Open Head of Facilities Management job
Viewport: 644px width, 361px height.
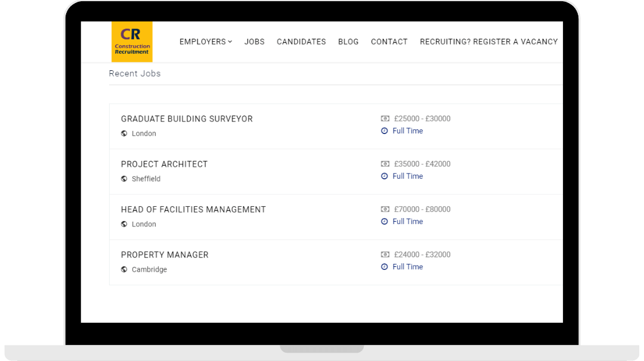pyautogui.click(x=193, y=210)
